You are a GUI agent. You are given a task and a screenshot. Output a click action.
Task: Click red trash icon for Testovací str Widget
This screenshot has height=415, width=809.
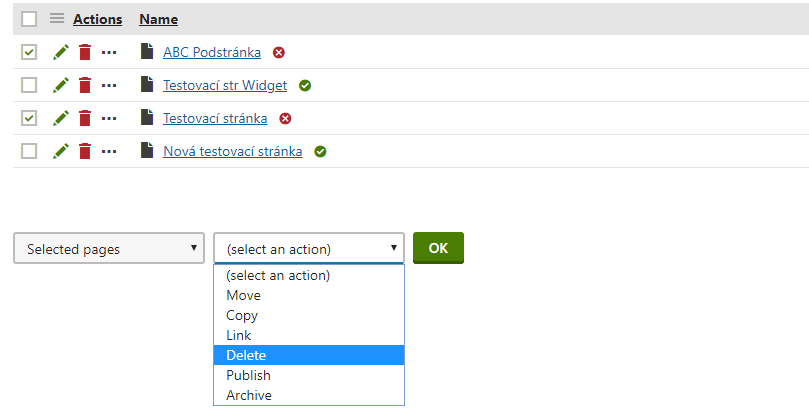85,85
